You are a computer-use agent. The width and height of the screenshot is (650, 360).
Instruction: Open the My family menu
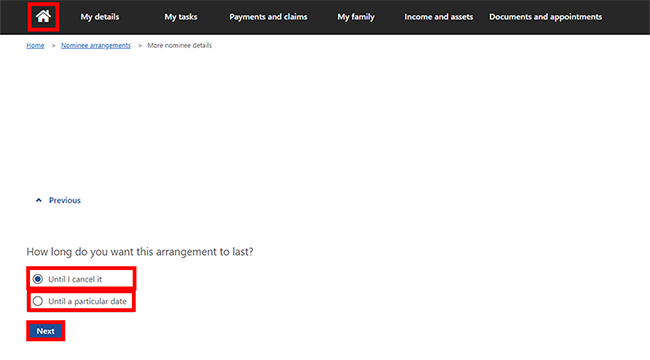[x=356, y=17]
